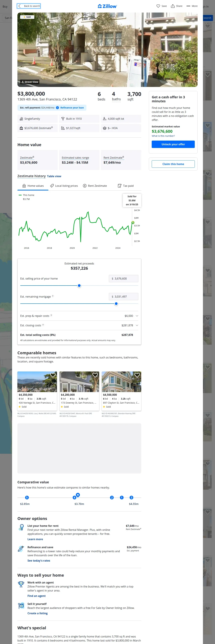Click the Find an agent link
Image resolution: width=215 pixels, height=644 pixels.
point(37,596)
